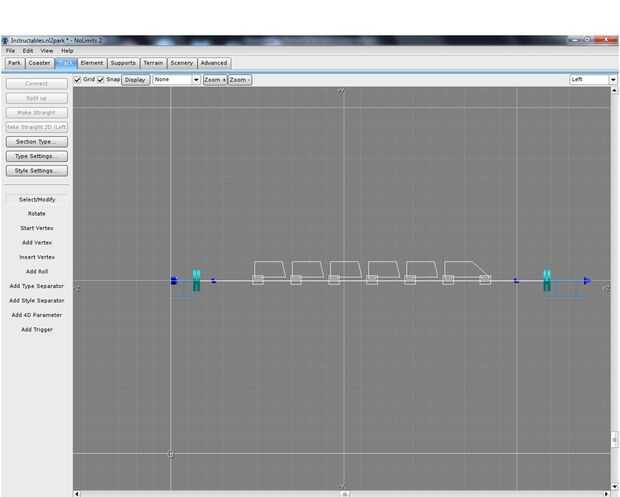
Task: Toggle the Grid checkbox
Action: [78, 79]
